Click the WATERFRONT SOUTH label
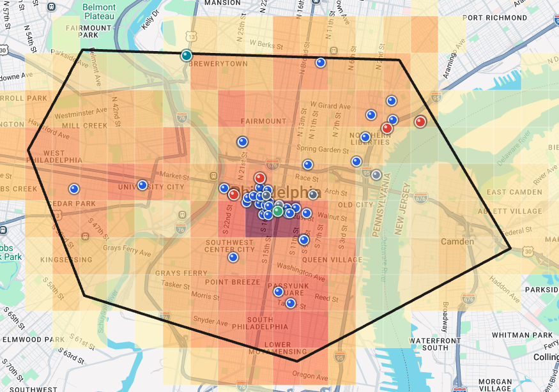 coord(435,344)
